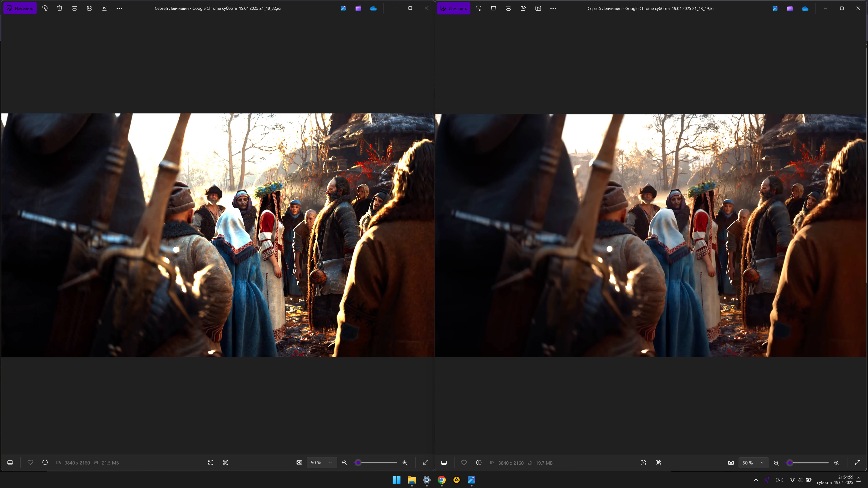Click the Edit (Изменить) button in left window
Screen dimensions: 868x488
tap(20, 8)
